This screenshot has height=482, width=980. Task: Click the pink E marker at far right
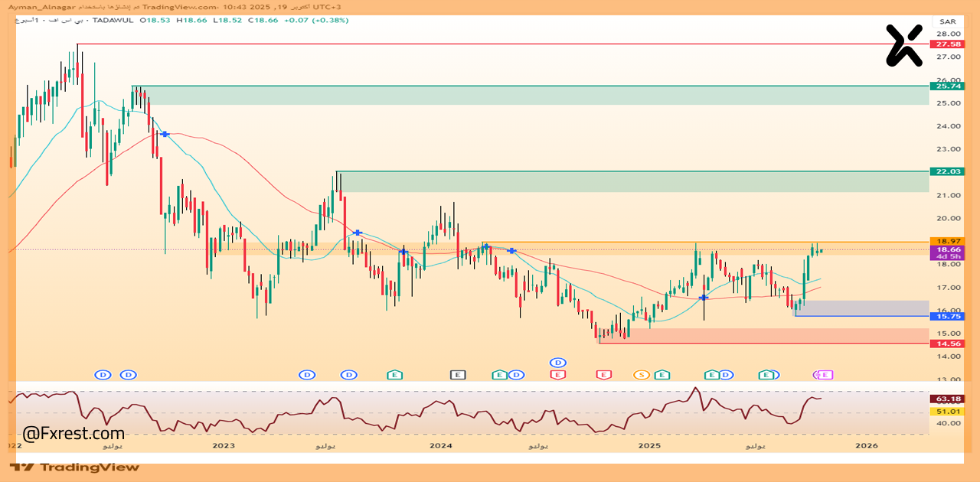826,375
